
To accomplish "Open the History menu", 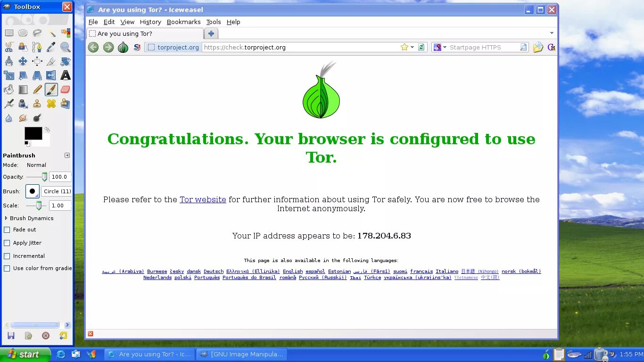I will point(150,22).
